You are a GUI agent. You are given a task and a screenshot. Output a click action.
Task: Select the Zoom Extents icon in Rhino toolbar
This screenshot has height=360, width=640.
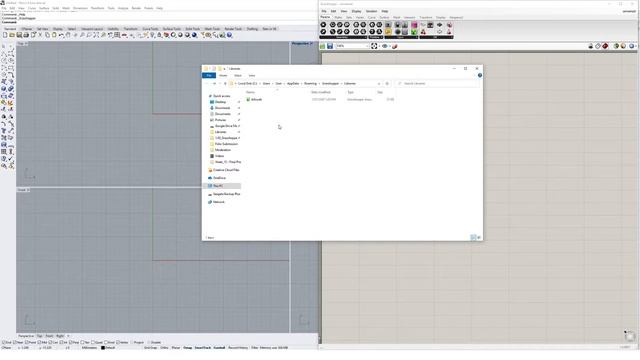pos(96,36)
